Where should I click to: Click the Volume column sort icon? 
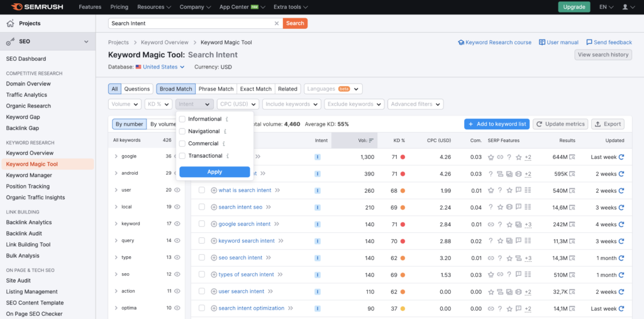click(371, 140)
